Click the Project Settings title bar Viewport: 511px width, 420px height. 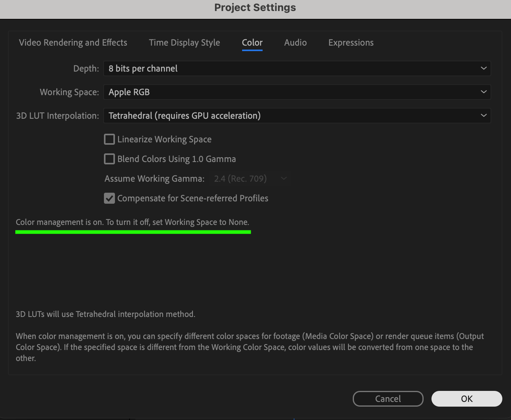point(255,8)
